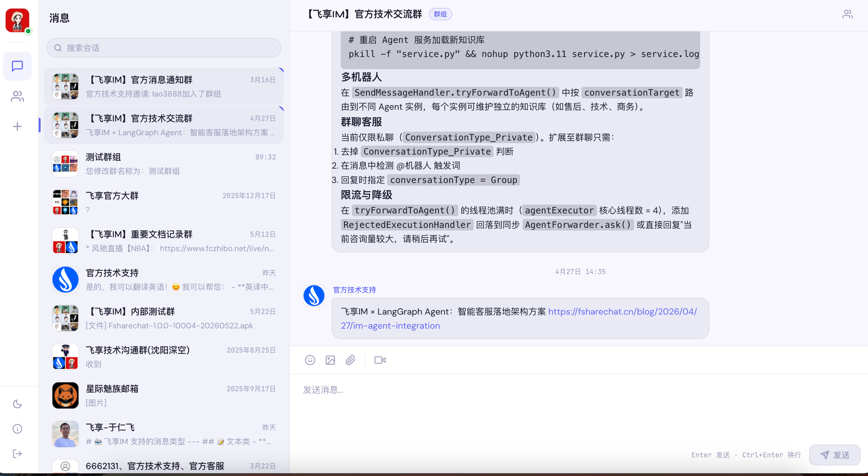Image resolution: width=868 pixels, height=476 pixels.
Task: Open the 星际魅族邮箱 conversation
Action: (164, 396)
